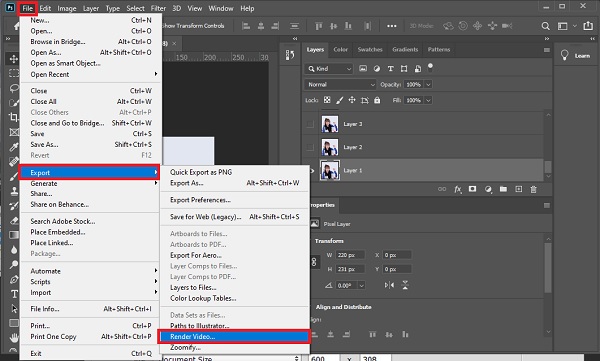Add a layer style fx icon
Image resolution: width=600 pixels, height=361 pixels.
click(458, 189)
